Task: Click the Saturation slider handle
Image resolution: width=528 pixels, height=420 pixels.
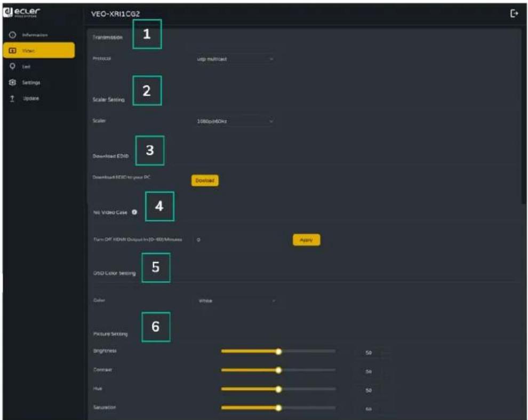Action: pyautogui.click(x=278, y=408)
